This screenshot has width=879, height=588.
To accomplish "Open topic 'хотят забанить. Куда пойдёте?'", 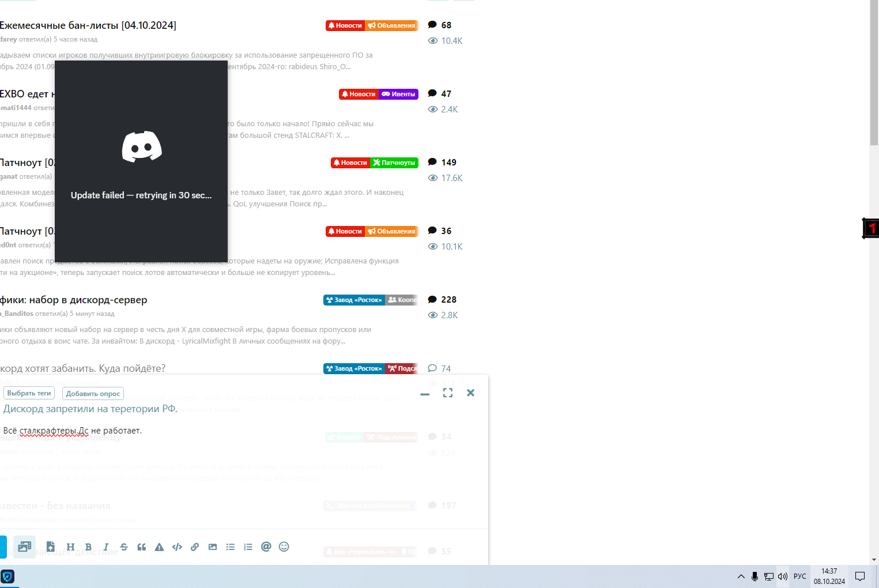I will point(82,368).
